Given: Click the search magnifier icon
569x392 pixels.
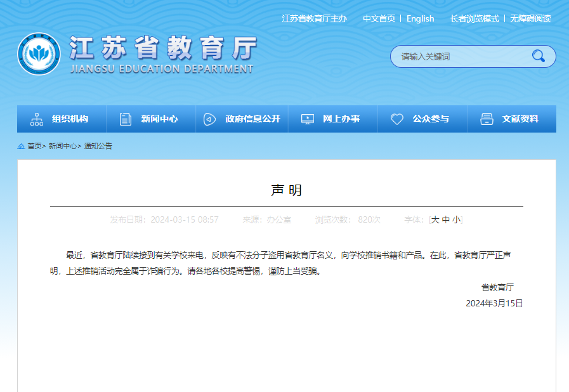Looking at the screenshot, I should coord(539,56).
